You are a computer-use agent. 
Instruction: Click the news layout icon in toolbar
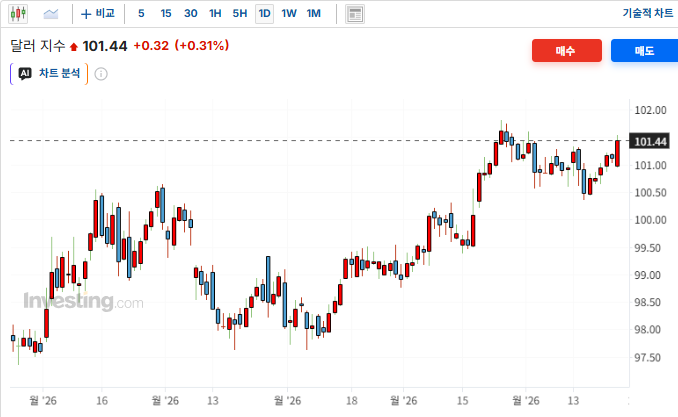355,14
